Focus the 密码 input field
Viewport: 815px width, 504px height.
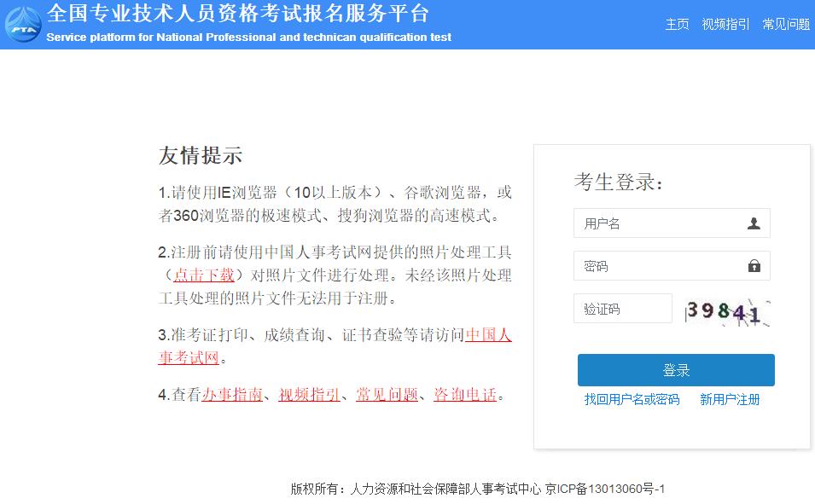click(x=672, y=266)
